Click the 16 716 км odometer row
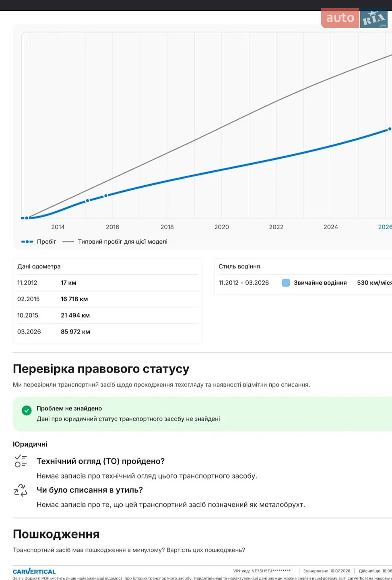The height and width of the screenshot is (580, 392). [x=107, y=299]
